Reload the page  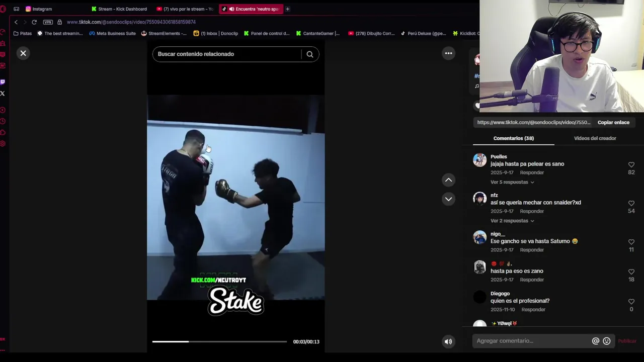tap(34, 22)
